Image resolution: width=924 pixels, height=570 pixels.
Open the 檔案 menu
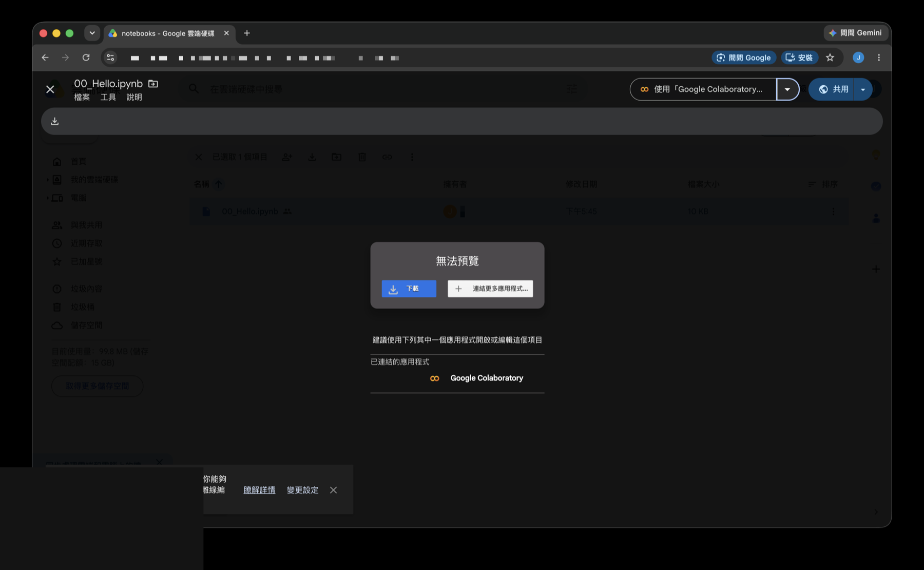click(82, 97)
